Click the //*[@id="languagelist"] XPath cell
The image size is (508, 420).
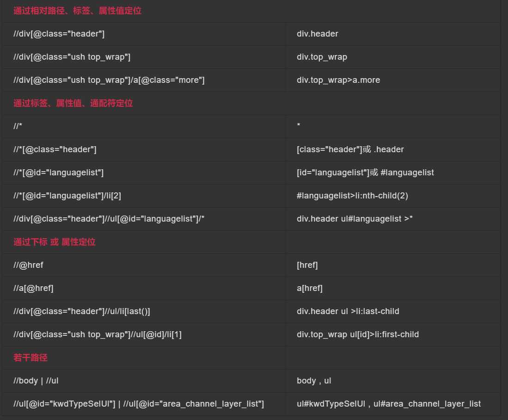(145, 173)
